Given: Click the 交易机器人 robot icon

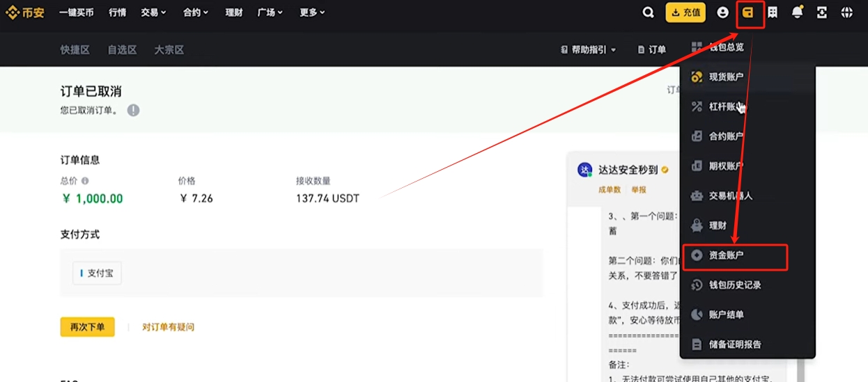Looking at the screenshot, I should [x=696, y=196].
